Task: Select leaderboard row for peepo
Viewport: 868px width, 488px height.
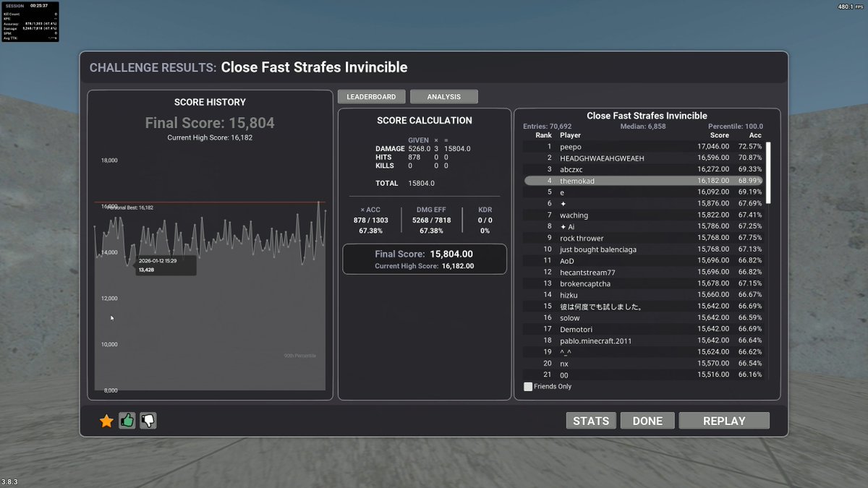Action: [x=643, y=147]
